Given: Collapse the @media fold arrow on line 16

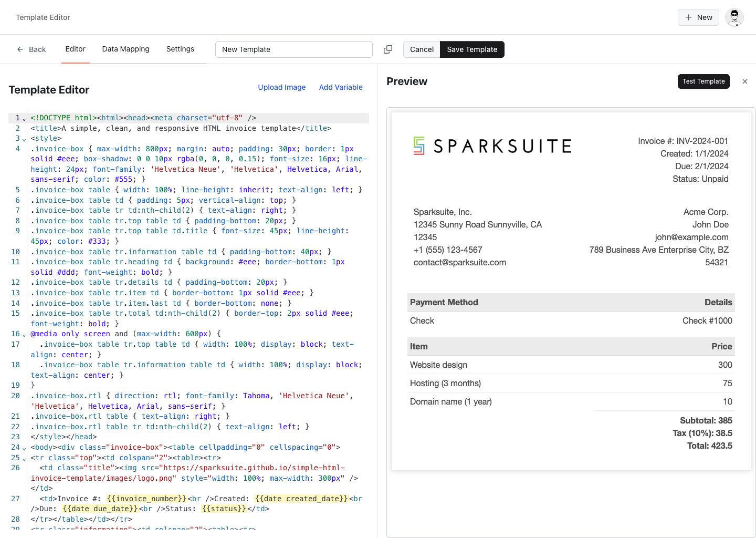Looking at the screenshot, I should (24, 335).
